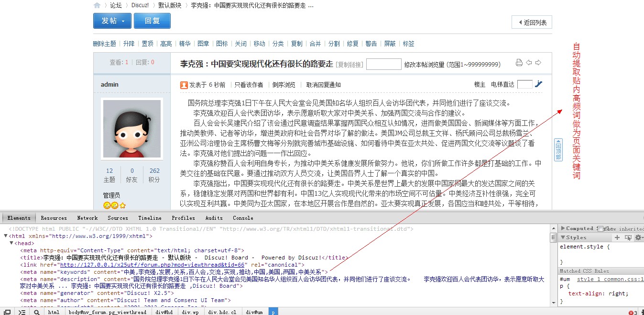Click the 论坛 breadcrumb link
This screenshot has width=644, height=315.
(116, 6)
